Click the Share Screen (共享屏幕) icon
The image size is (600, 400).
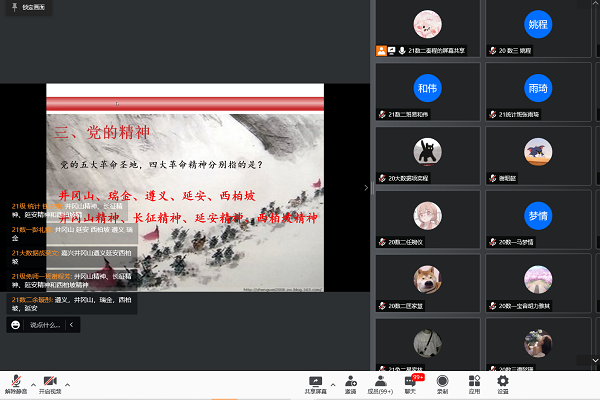tap(316, 383)
